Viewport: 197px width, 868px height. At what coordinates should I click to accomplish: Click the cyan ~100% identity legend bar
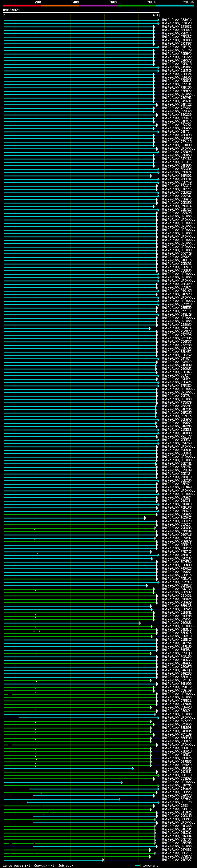pyautogui.click(x=175, y=6)
